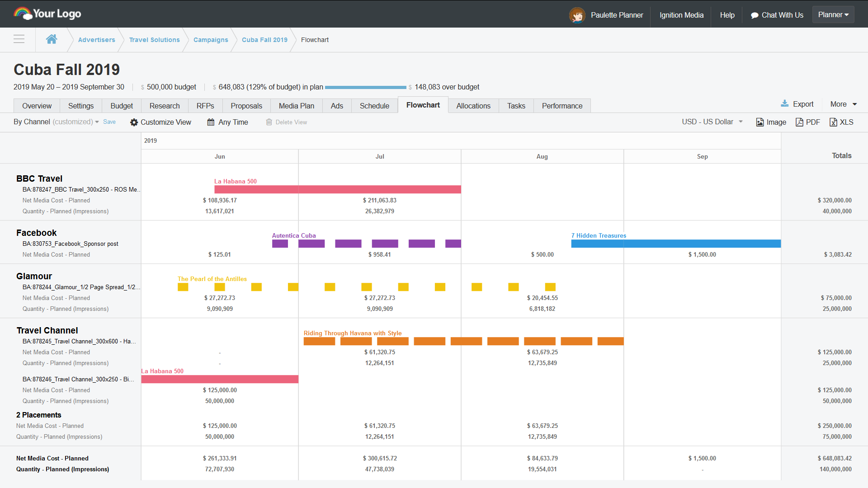Switch to the Allocations tab

click(x=473, y=106)
